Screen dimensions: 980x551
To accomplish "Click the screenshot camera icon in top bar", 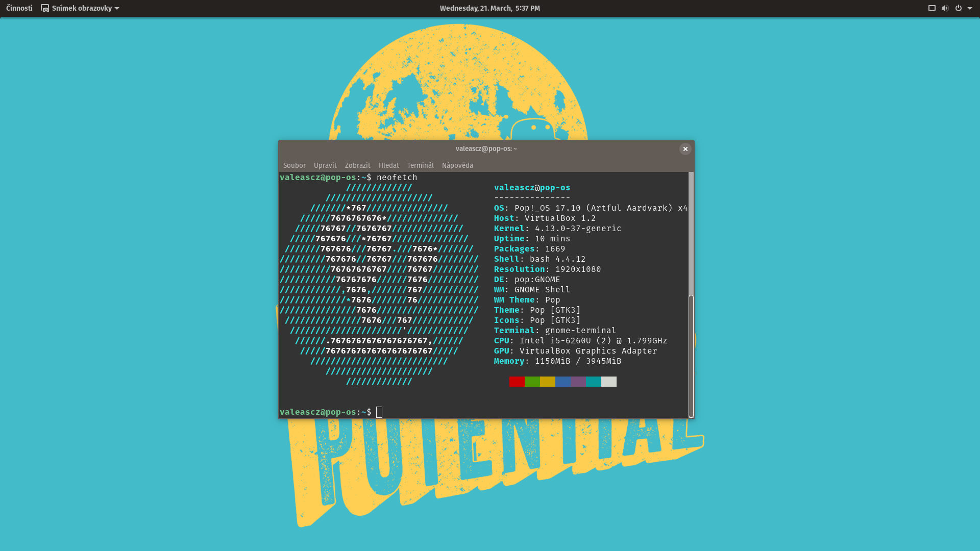I will 45,8.
